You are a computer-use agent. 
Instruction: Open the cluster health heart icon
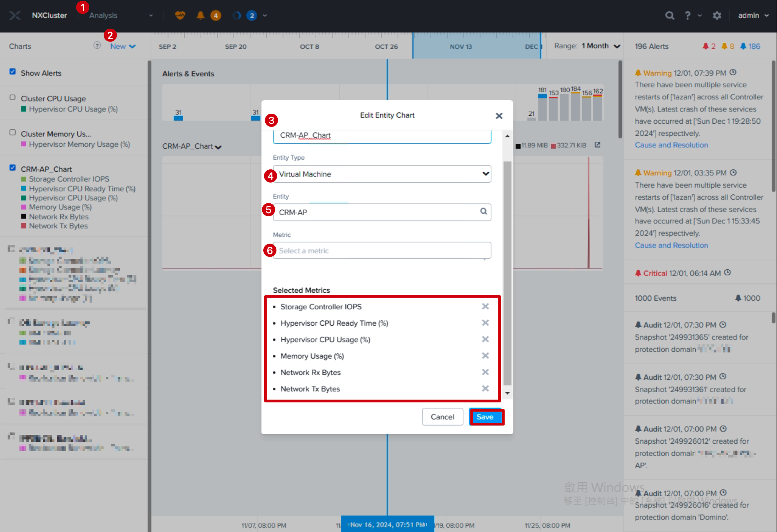click(x=180, y=15)
